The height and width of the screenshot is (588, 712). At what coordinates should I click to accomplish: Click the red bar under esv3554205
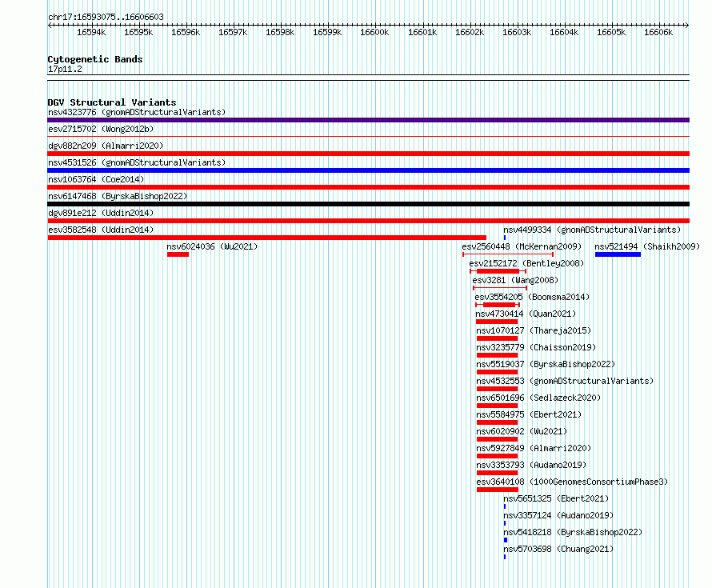pyautogui.click(x=499, y=305)
